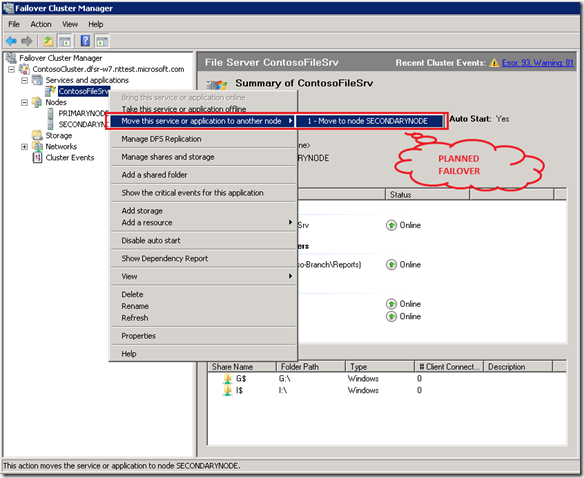Click the G:\ folder path cell
This screenshot has width=584, height=478.
(x=284, y=379)
